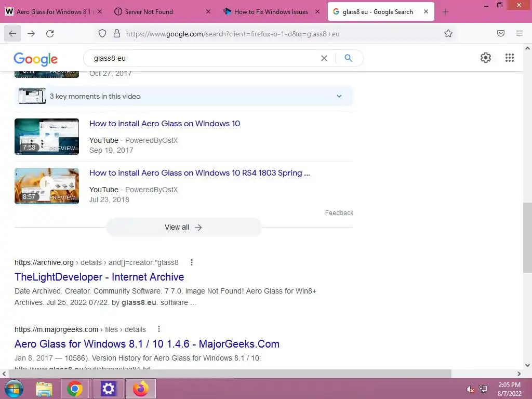
Task: Click the https://m.majorgeeks.com breadcrumb URL
Action: (x=56, y=329)
